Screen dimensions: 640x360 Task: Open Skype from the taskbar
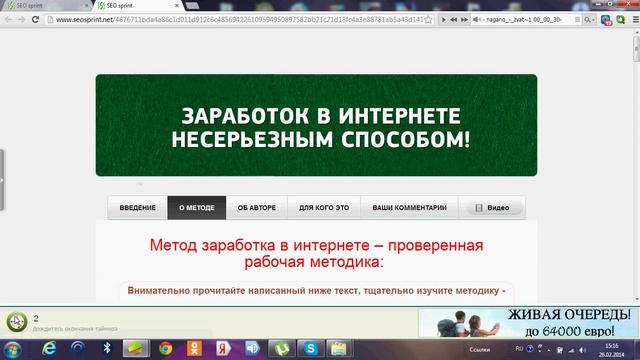[x=311, y=349]
